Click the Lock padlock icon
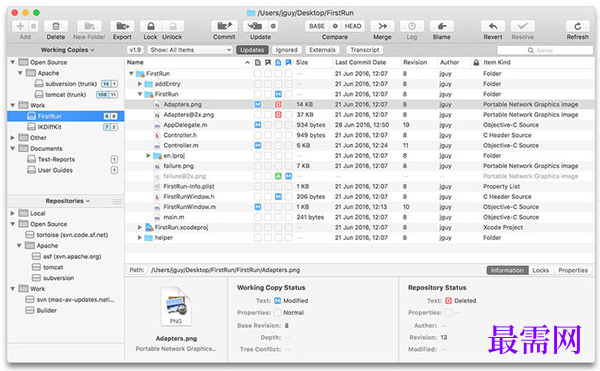Screen dimensions: 600x371 tap(151, 26)
